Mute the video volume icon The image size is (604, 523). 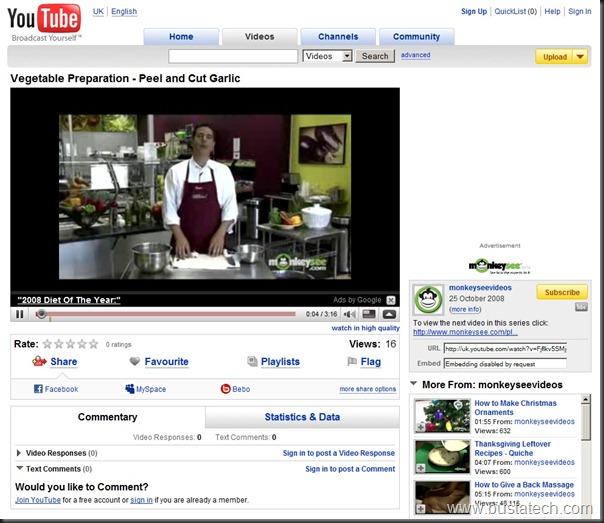pos(349,314)
